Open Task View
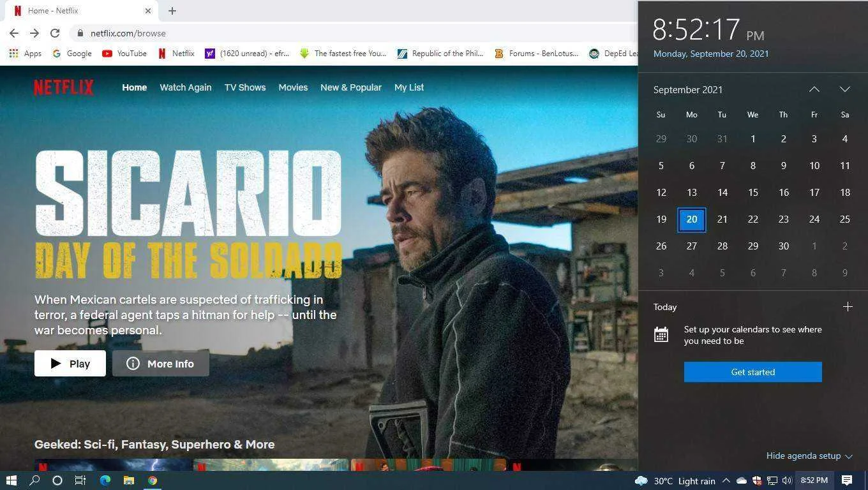This screenshot has width=868, height=490. coord(80,480)
